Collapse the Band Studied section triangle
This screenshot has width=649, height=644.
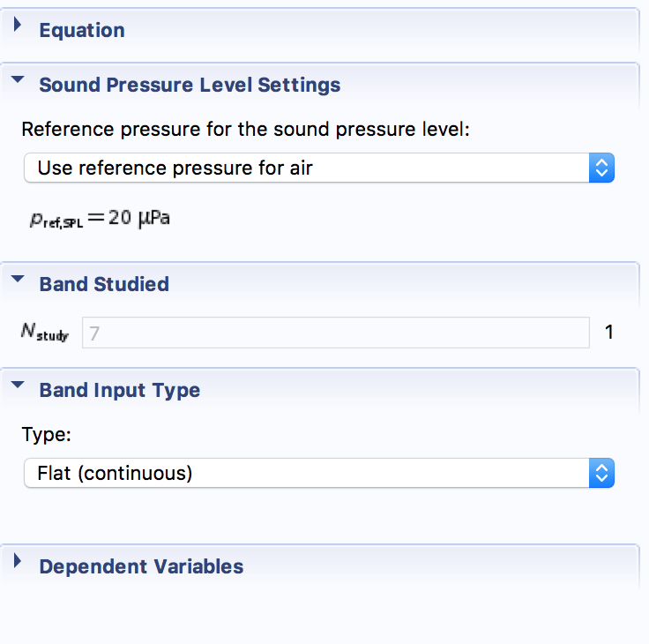(18, 281)
